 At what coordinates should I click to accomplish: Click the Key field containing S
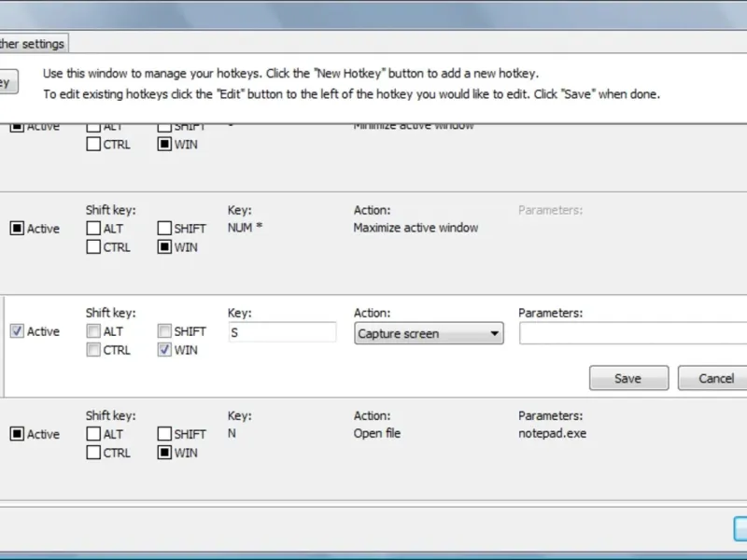coord(283,332)
